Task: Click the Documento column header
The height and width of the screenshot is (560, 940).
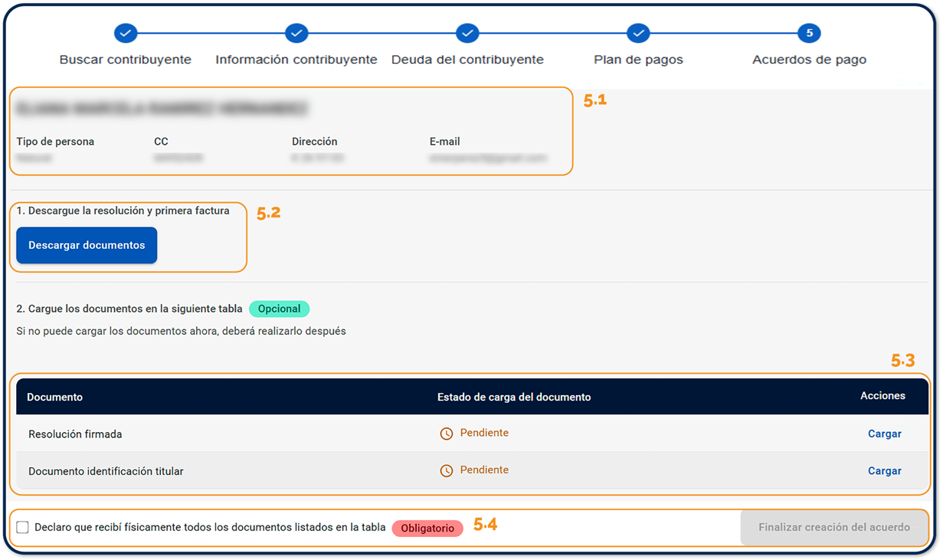Action: [x=55, y=397]
